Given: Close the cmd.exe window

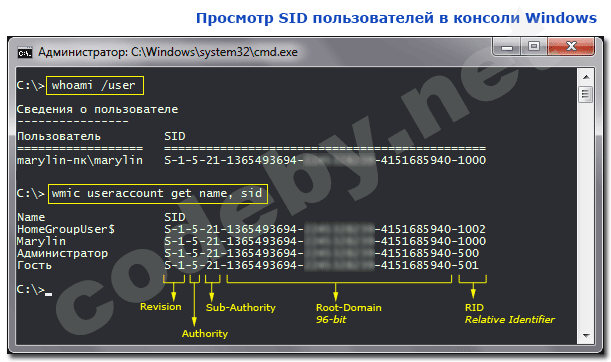Looking at the screenshot, I should click(571, 47).
